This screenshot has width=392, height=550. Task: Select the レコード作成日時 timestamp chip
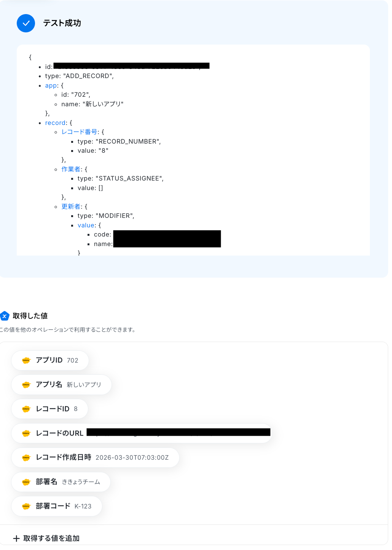pyautogui.click(x=95, y=458)
